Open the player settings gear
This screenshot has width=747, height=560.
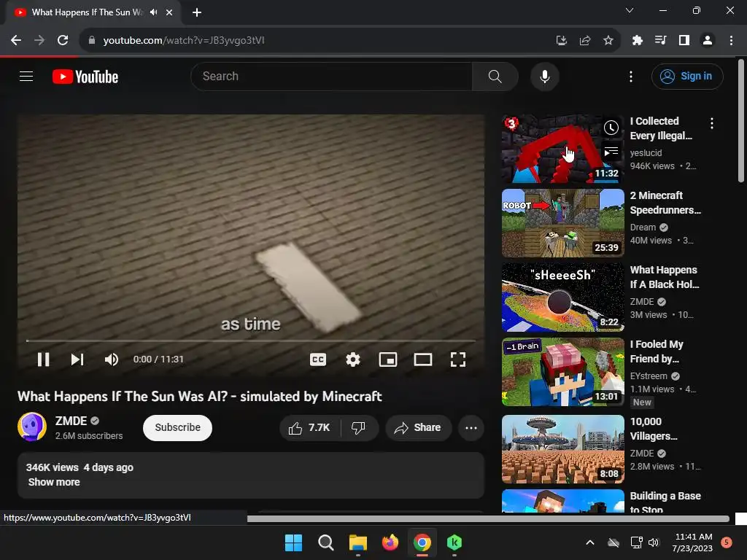click(x=353, y=359)
